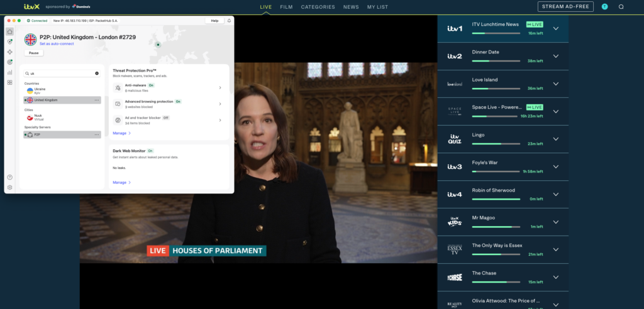Click the London map location dot
The height and width of the screenshot is (309, 644).
(158, 45)
